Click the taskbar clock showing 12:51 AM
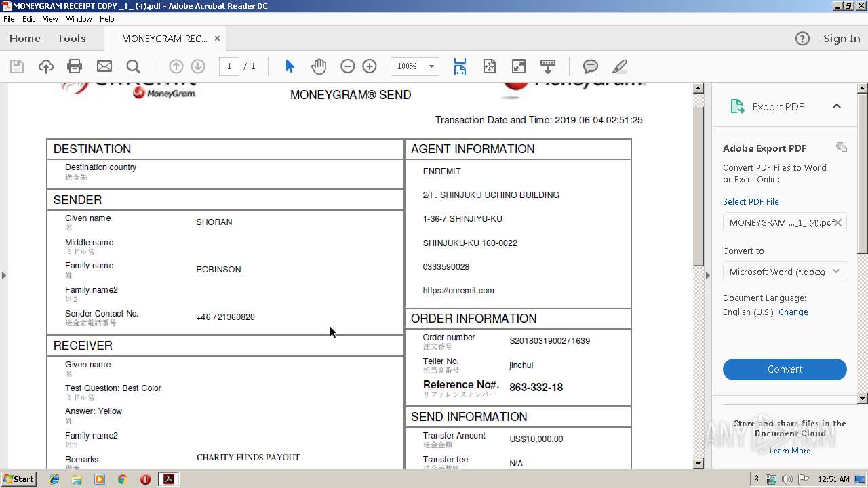The image size is (868, 488). 833,479
